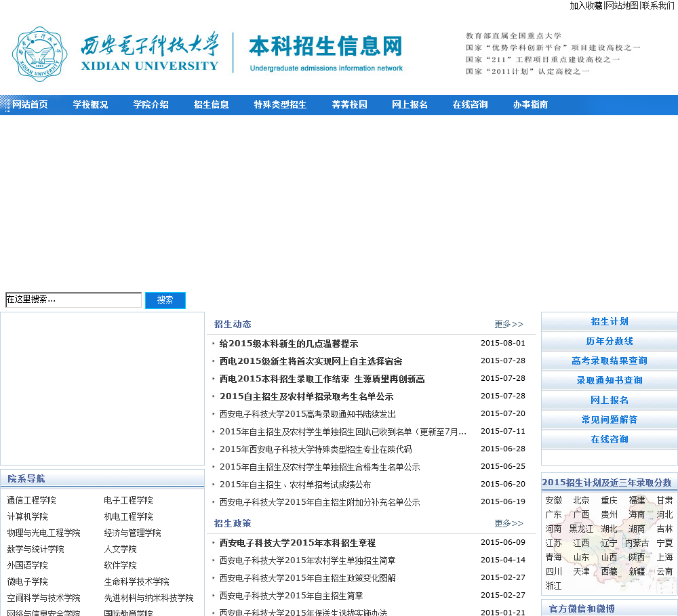Select 外国语学院 link
Viewport: 678px width, 616px height.
[27, 565]
